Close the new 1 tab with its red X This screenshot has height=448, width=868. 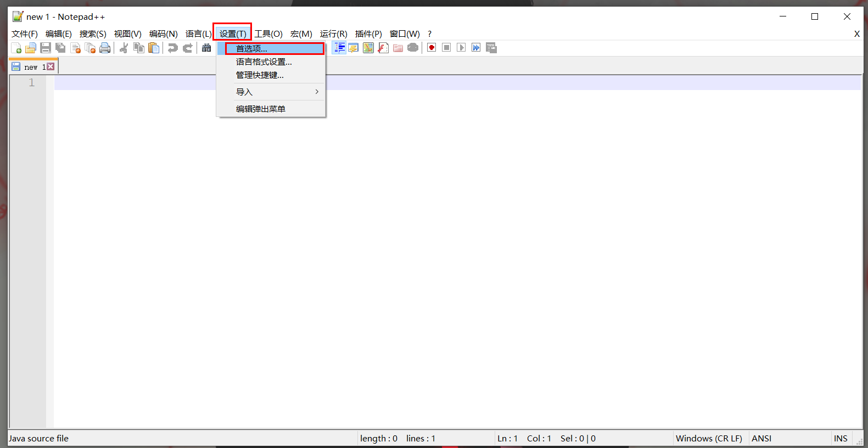[x=51, y=66]
